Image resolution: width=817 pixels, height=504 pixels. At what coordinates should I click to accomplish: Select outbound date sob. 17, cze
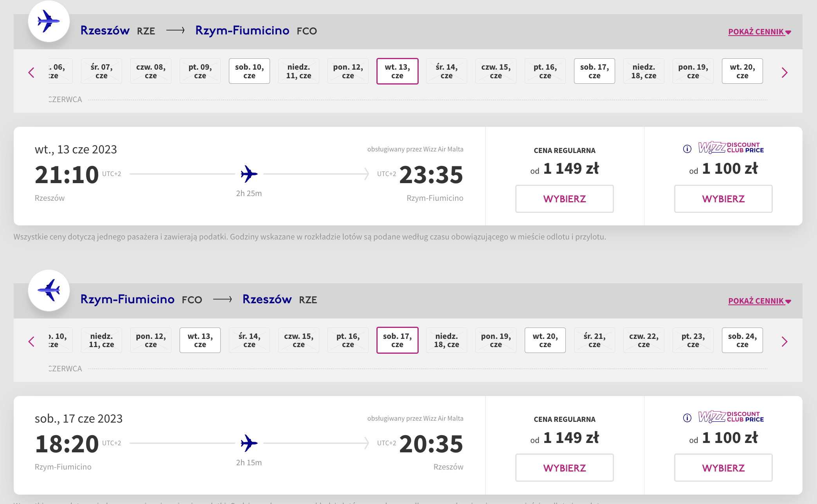(x=594, y=71)
